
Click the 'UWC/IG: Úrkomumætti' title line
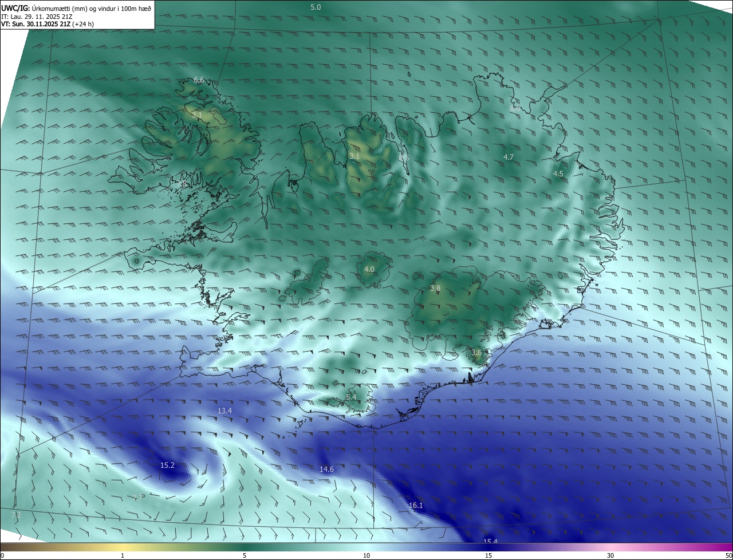(76, 7)
